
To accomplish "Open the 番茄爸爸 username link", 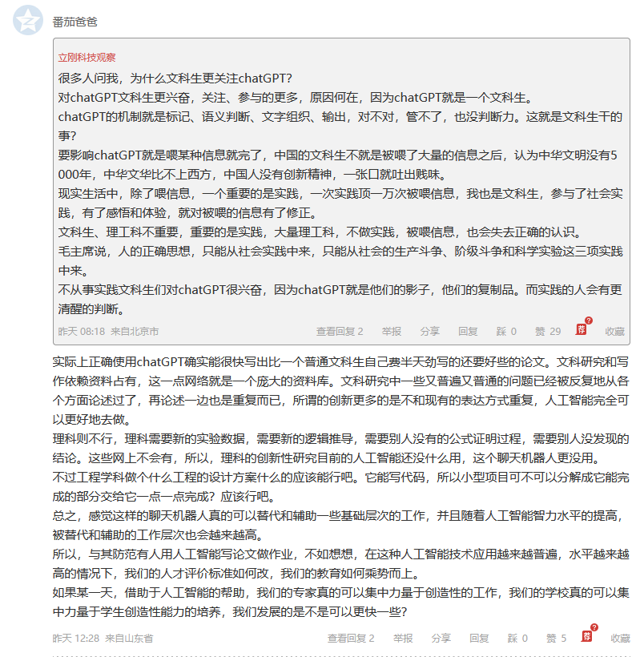I will tap(75, 22).
